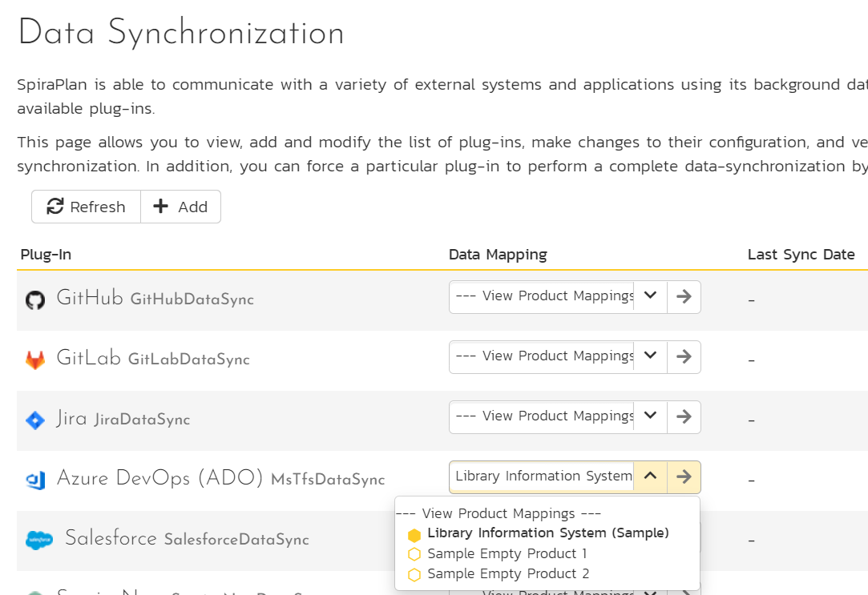
Task: Click the Salesforce cloud icon
Action: pos(39,540)
